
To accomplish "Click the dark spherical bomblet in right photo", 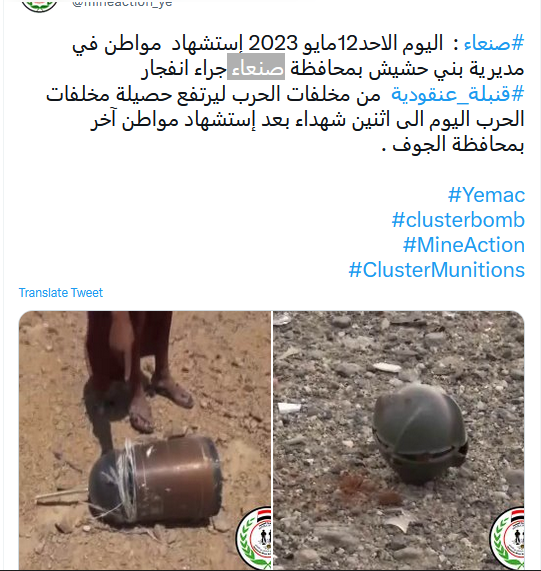I will pyautogui.click(x=420, y=433).
